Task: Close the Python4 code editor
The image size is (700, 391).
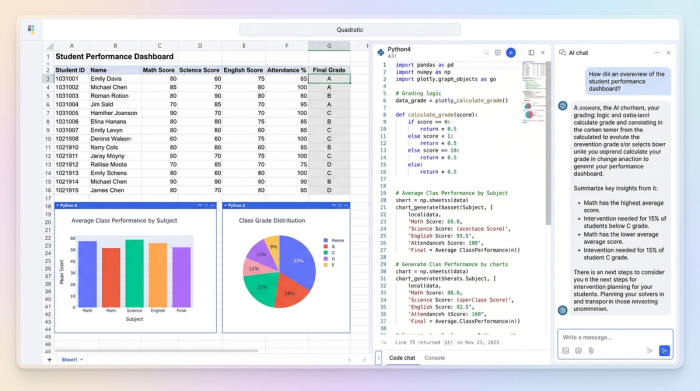Action: point(543,53)
